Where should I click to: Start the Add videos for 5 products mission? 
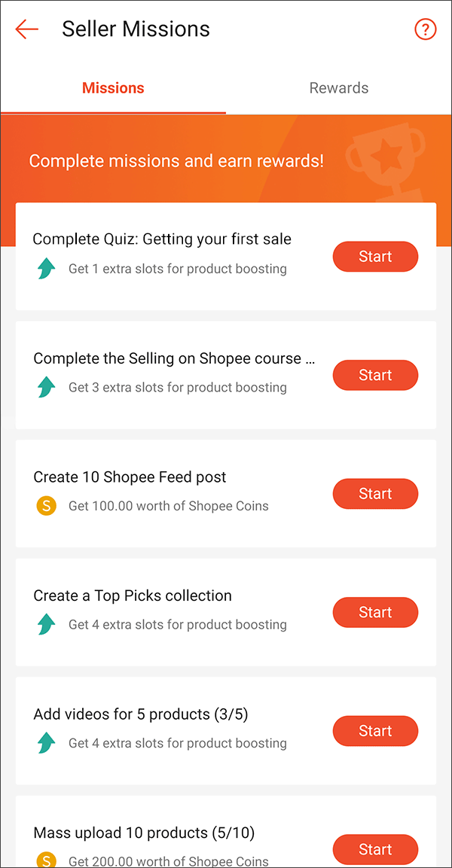[375, 730]
